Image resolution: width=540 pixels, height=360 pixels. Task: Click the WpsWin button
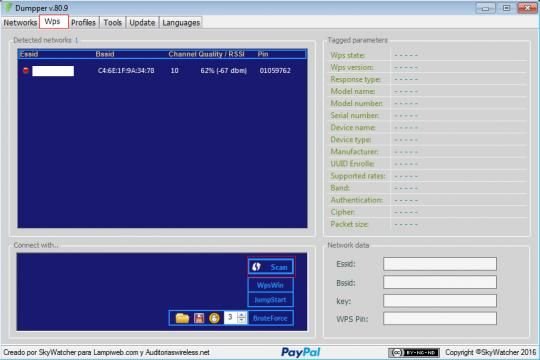click(271, 285)
